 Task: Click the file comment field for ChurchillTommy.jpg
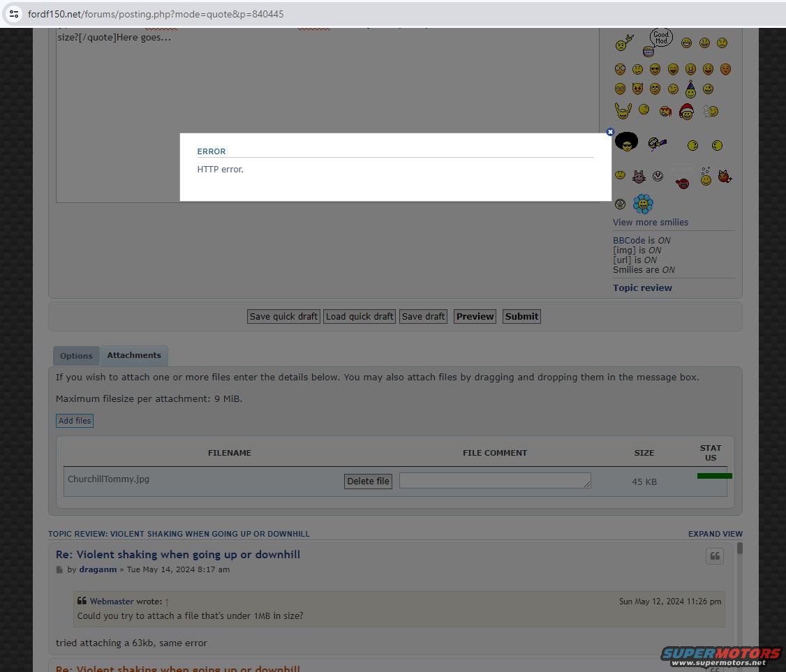[x=495, y=481]
